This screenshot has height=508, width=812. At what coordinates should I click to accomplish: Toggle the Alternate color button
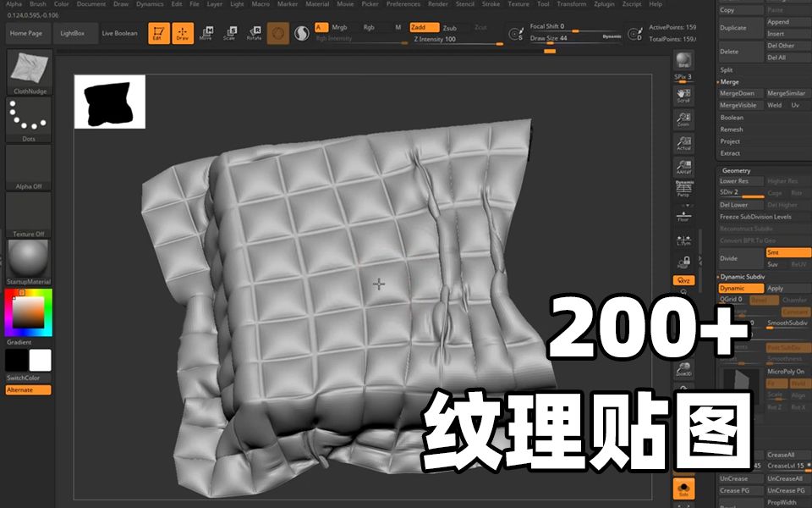pyautogui.click(x=29, y=389)
